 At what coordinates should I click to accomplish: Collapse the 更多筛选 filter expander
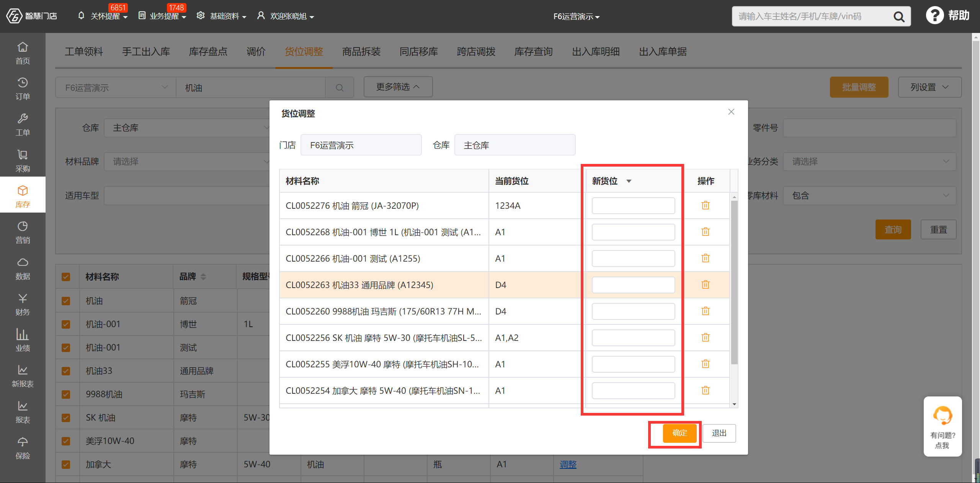tap(398, 87)
